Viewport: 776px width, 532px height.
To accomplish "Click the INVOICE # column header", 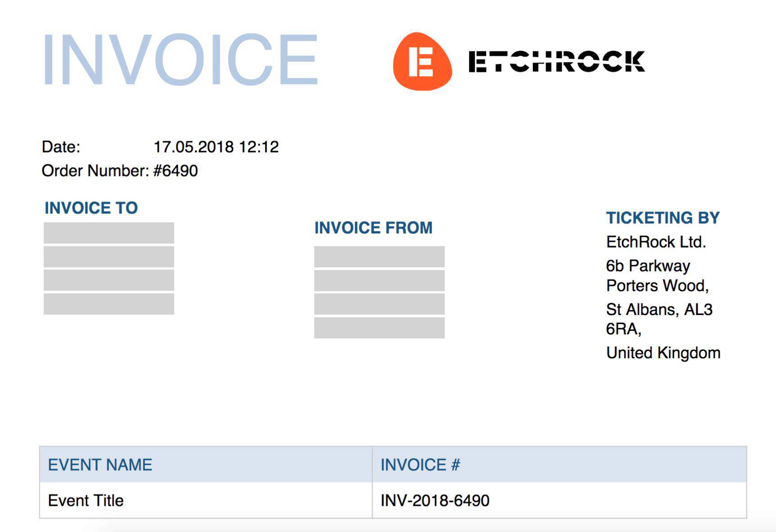I will pos(420,465).
